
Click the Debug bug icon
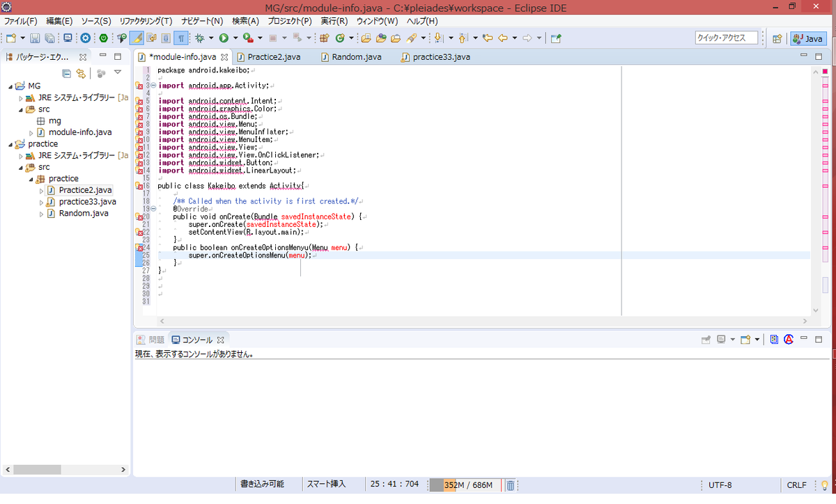click(x=199, y=38)
